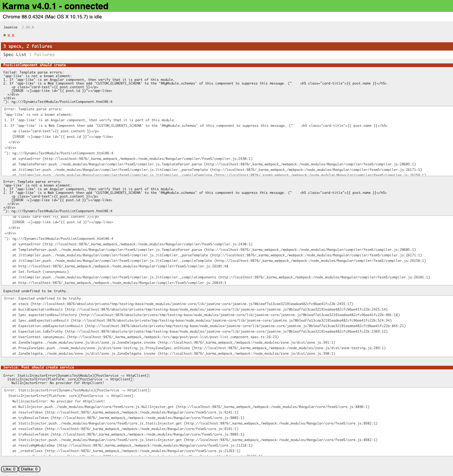
Task: Open the Jasmine title link
Action: click(10, 27)
